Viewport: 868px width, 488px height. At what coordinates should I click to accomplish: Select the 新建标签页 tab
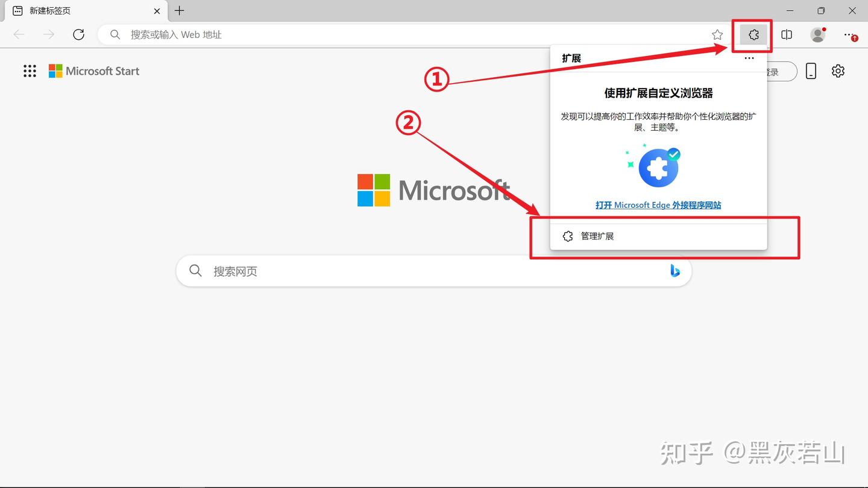point(86,11)
